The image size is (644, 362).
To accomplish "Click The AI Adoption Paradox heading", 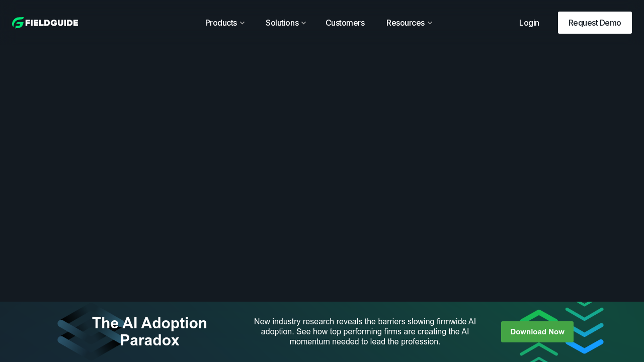I will 149,331.
